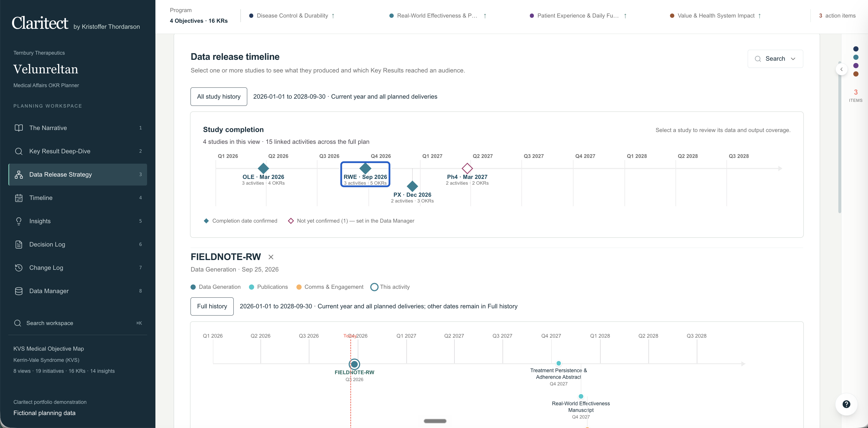Click the dark navy objective dot in right rail
Image resolution: width=868 pixels, height=428 pixels.
[x=856, y=49]
